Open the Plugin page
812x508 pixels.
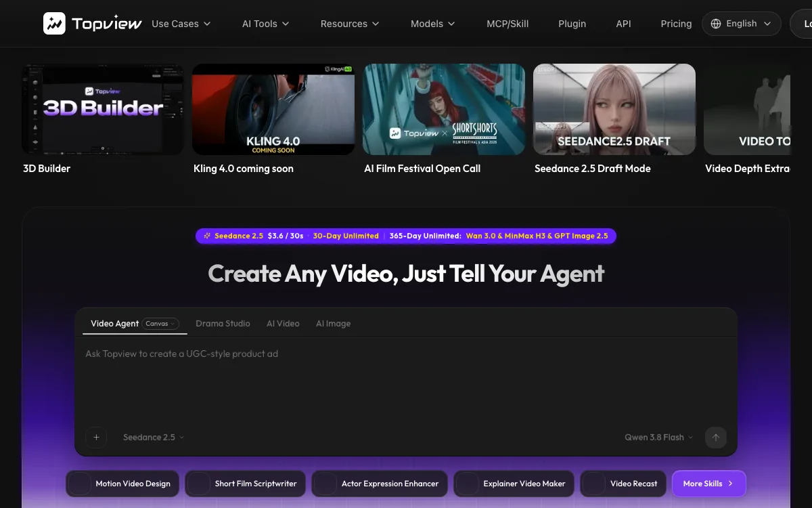tap(572, 24)
